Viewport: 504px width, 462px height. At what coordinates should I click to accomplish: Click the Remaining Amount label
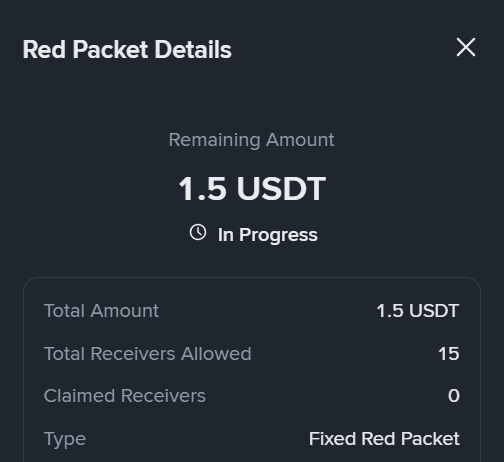(251, 140)
